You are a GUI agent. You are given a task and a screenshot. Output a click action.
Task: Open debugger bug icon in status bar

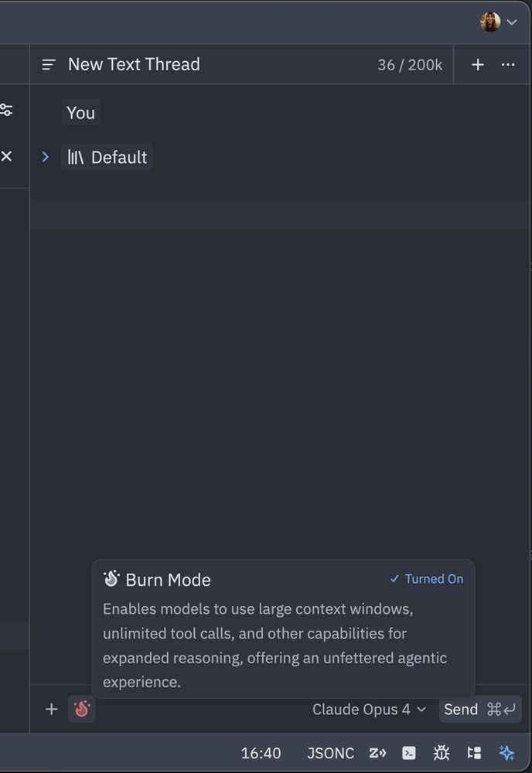[x=442, y=753]
